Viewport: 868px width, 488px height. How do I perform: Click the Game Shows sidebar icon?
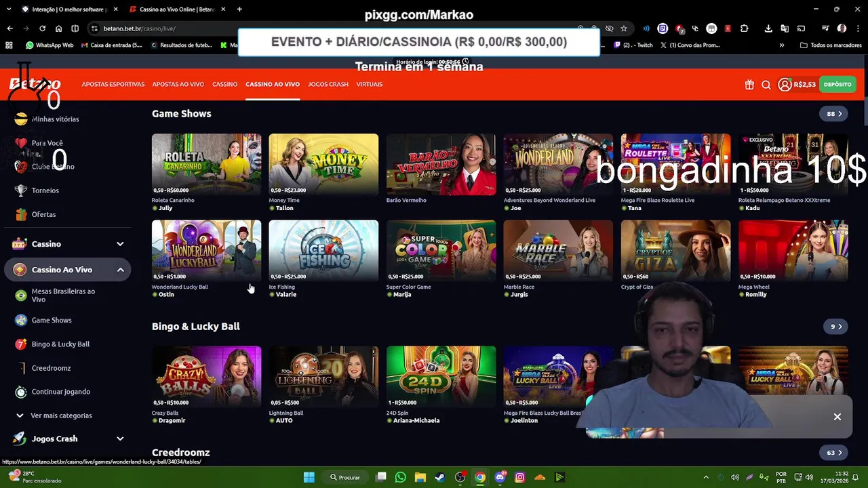coord(21,320)
